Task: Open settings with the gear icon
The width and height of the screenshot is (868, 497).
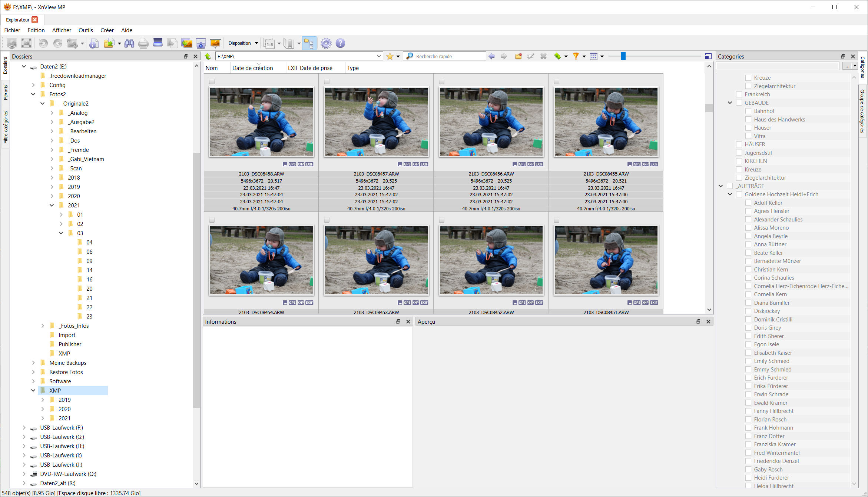Action: pyautogui.click(x=326, y=43)
